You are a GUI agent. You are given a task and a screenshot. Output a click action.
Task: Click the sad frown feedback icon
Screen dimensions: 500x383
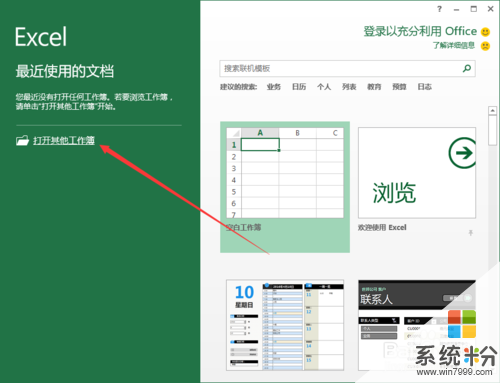click(485, 46)
